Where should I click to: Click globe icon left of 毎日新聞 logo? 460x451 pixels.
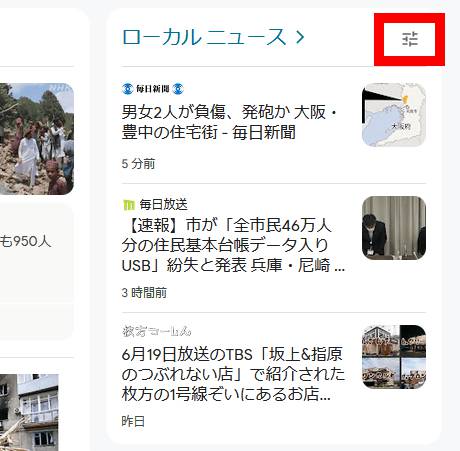point(127,89)
